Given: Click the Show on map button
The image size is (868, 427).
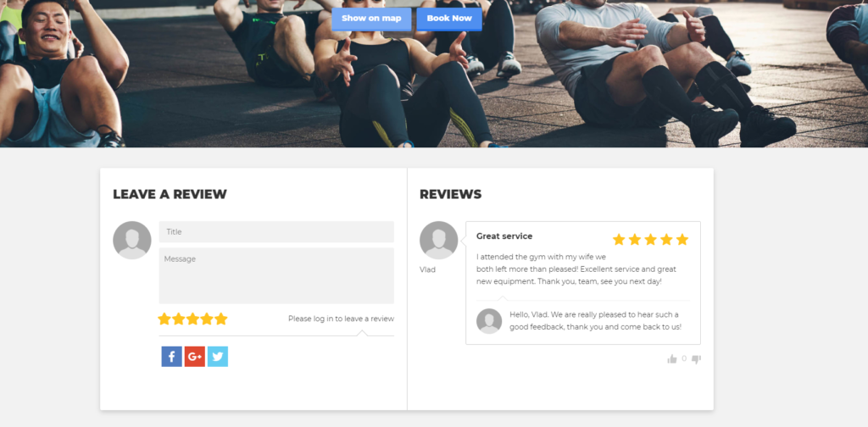Looking at the screenshot, I should pyautogui.click(x=371, y=19).
